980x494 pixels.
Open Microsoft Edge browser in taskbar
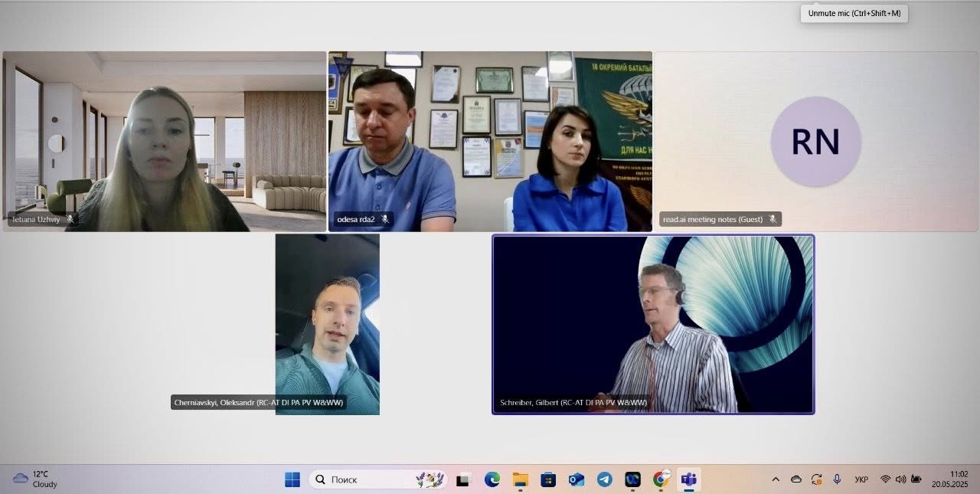(x=492, y=479)
